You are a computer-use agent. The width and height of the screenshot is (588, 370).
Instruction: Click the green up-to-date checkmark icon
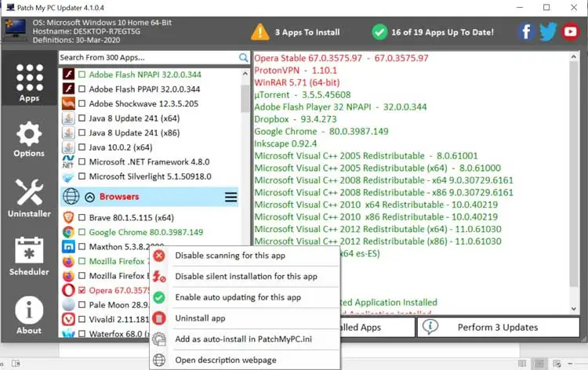[x=379, y=32]
